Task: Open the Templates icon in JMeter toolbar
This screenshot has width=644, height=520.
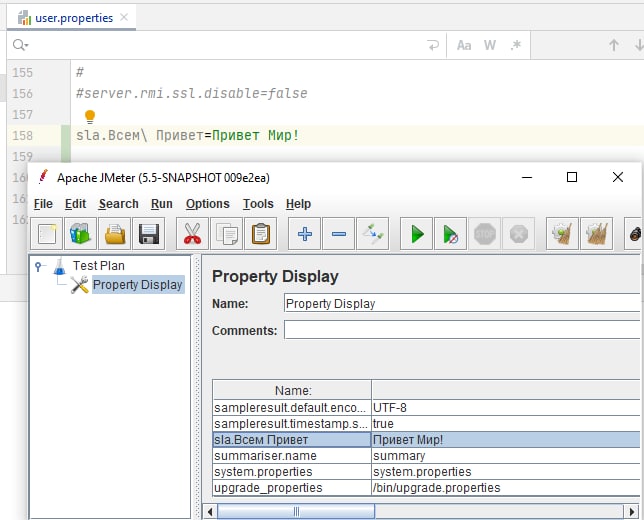Action: point(80,234)
